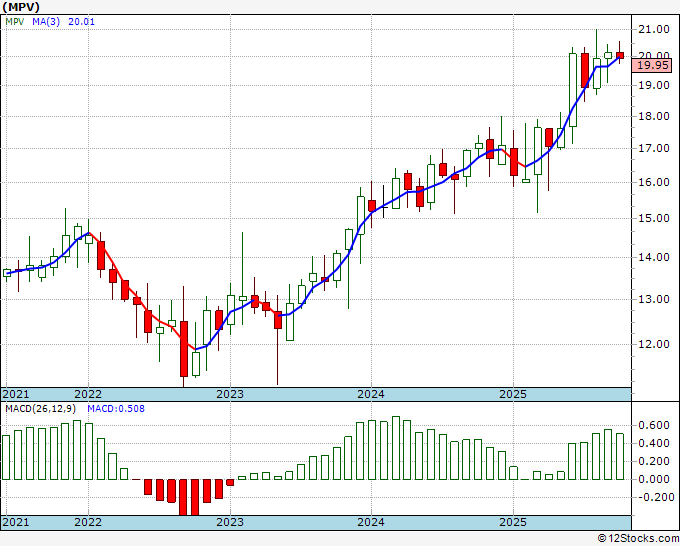680x546 pixels.
Task: Click the 21.00 price axis label
Action: [x=654, y=29]
